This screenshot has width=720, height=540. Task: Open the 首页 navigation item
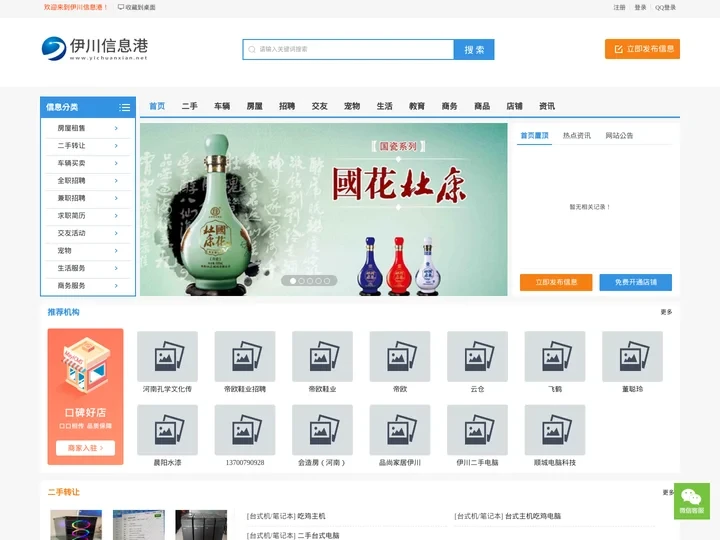[x=157, y=106]
